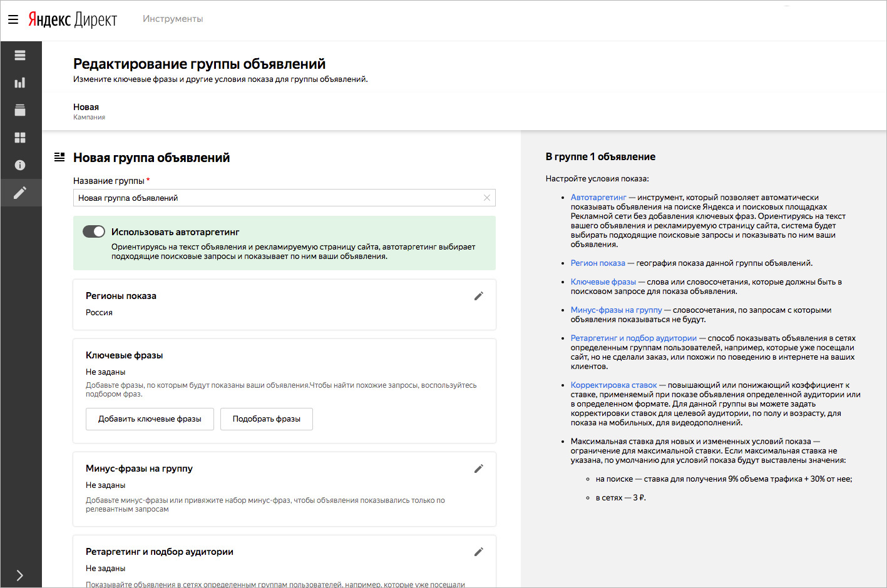This screenshot has height=588, width=887.
Task: Open the Корректировка ставок help link
Action: [613, 385]
